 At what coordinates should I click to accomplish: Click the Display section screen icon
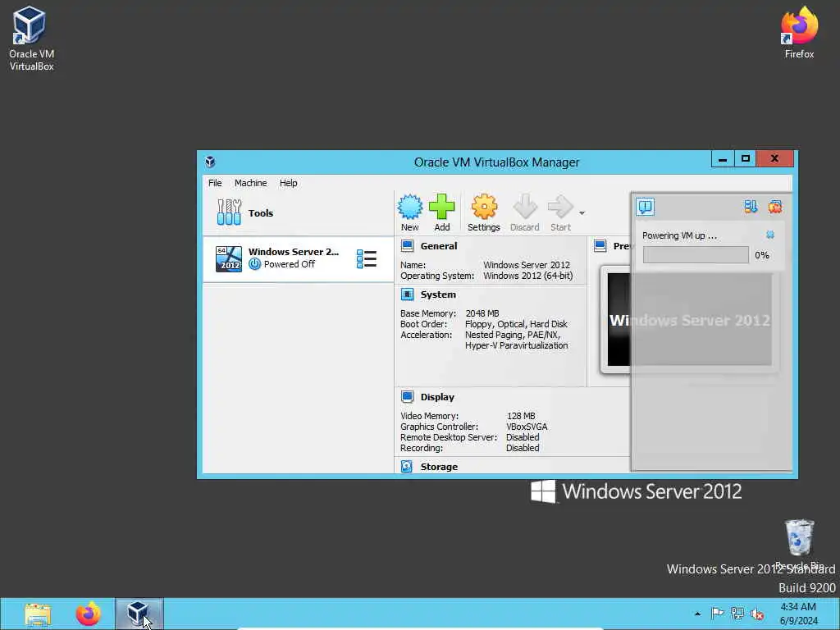tap(407, 396)
